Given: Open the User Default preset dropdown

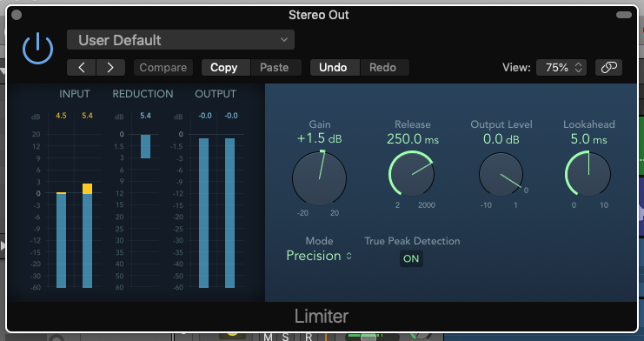Looking at the screenshot, I should (181, 40).
